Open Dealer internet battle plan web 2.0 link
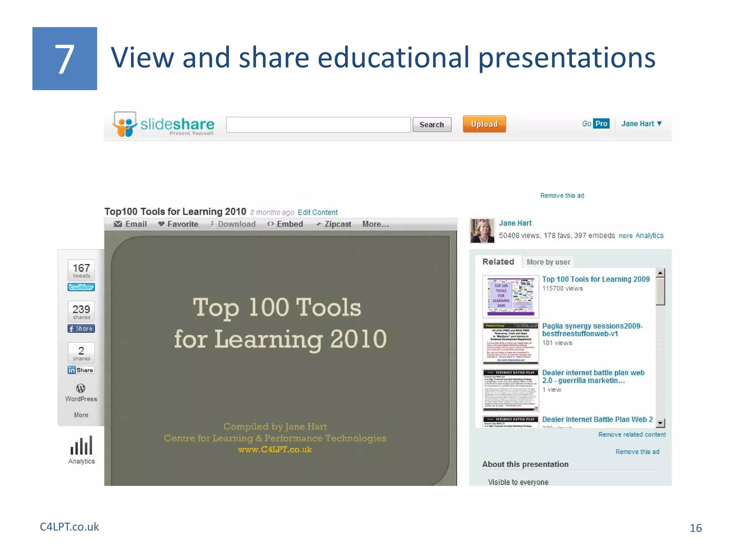The width and height of the screenshot is (747, 560). coord(593,376)
